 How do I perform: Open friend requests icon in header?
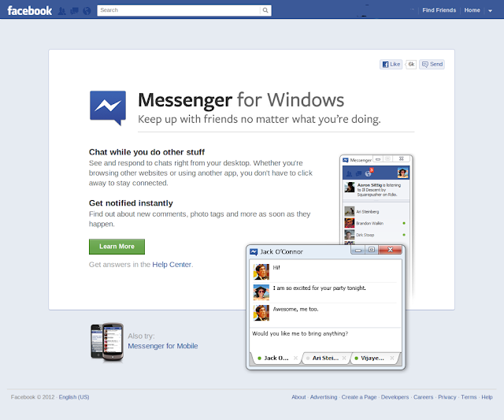pyautogui.click(x=62, y=11)
